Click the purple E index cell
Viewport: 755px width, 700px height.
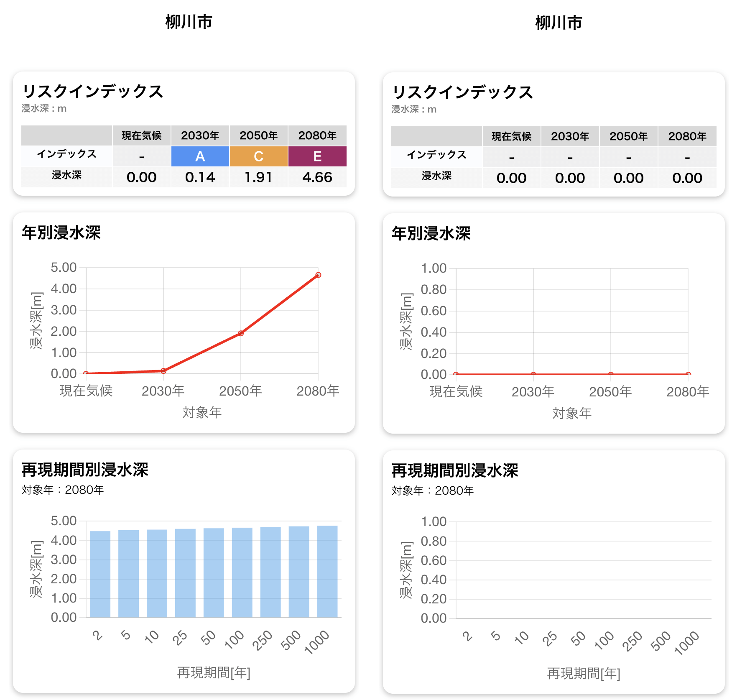pyautogui.click(x=317, y=156)
